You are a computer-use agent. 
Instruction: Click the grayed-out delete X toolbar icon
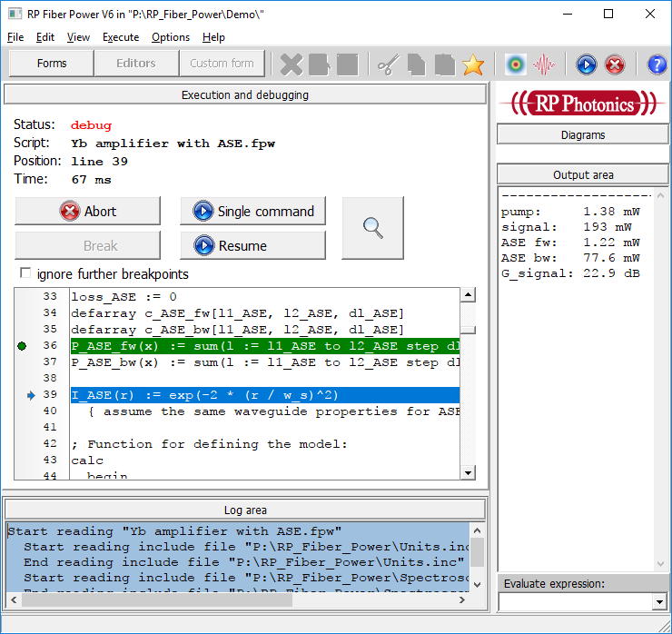tap(292, 64)
